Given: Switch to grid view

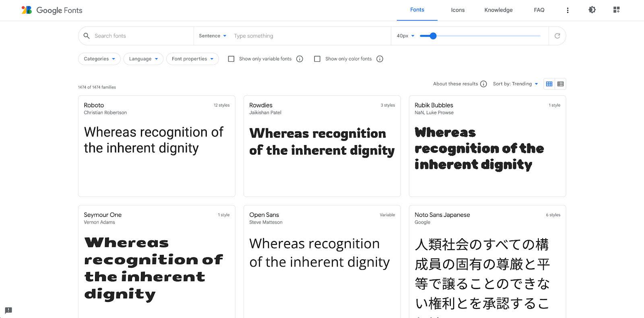Looking at the screenshot, I should [549, 84].
